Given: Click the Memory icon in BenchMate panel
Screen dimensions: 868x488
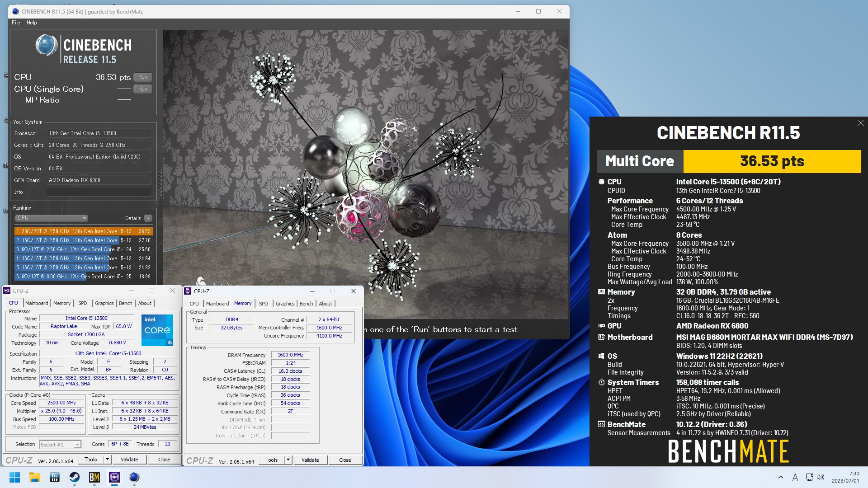Looking at the screenshot, I should pos(601,292).
